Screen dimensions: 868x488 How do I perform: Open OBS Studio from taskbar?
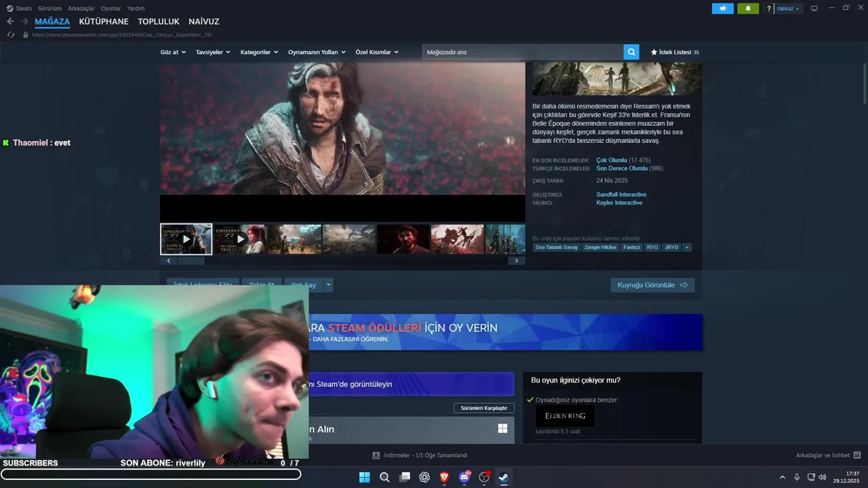[x=484, y=477]
